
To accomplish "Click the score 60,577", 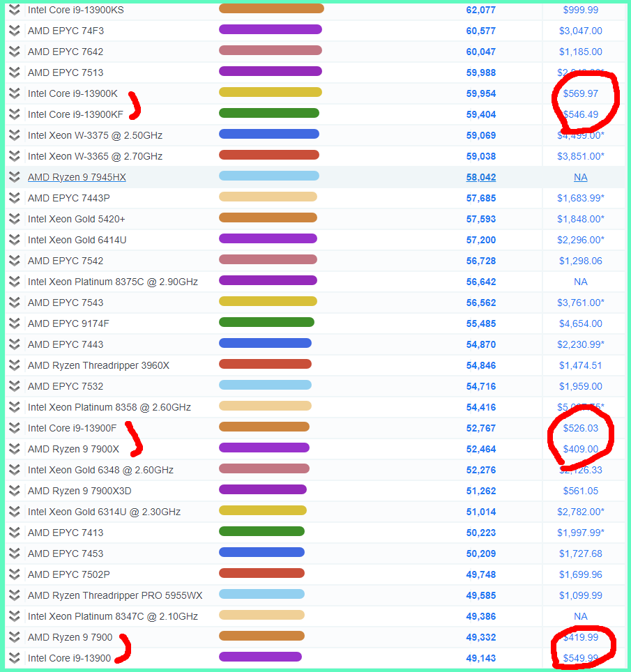I will pos(481,31).
